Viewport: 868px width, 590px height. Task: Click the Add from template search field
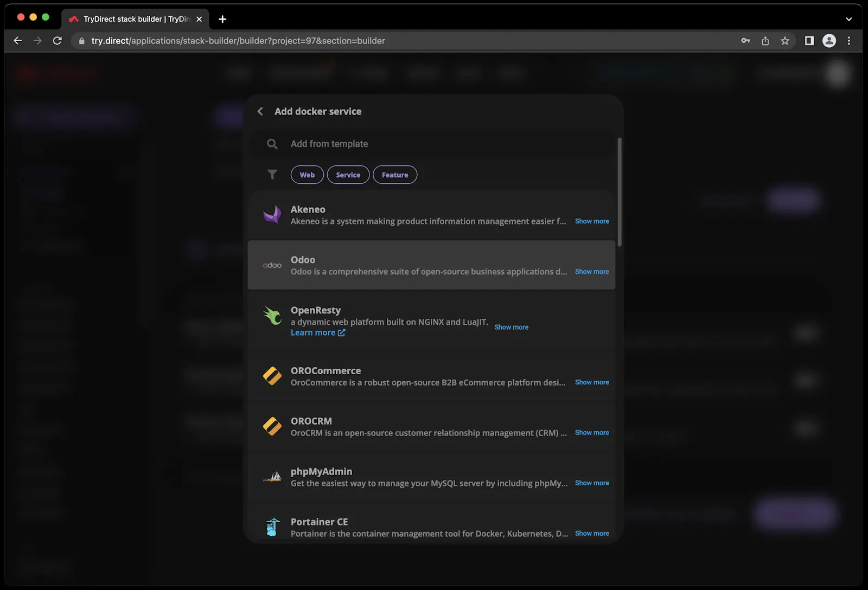431,144
